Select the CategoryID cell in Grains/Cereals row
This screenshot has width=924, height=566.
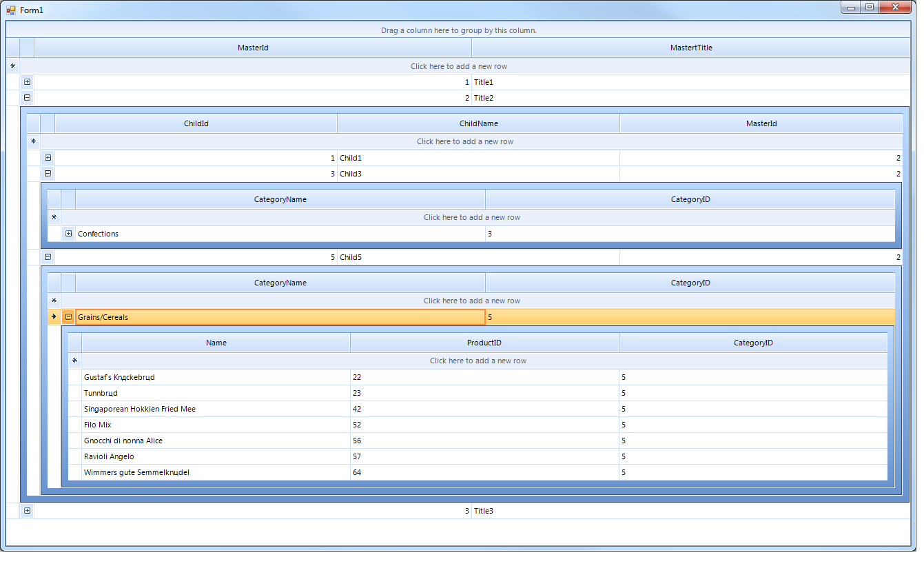pyautogui.click(x=690, y=317)
